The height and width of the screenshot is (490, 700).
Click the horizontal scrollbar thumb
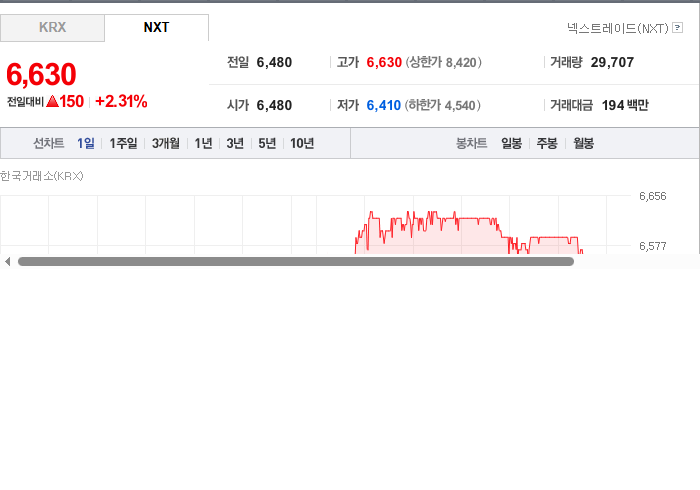tap(296, 262)
